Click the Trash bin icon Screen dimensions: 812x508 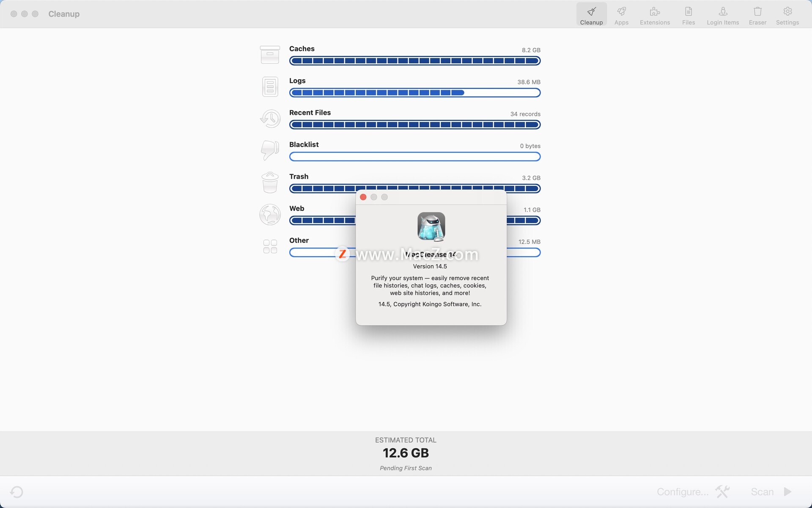point(270,182)
